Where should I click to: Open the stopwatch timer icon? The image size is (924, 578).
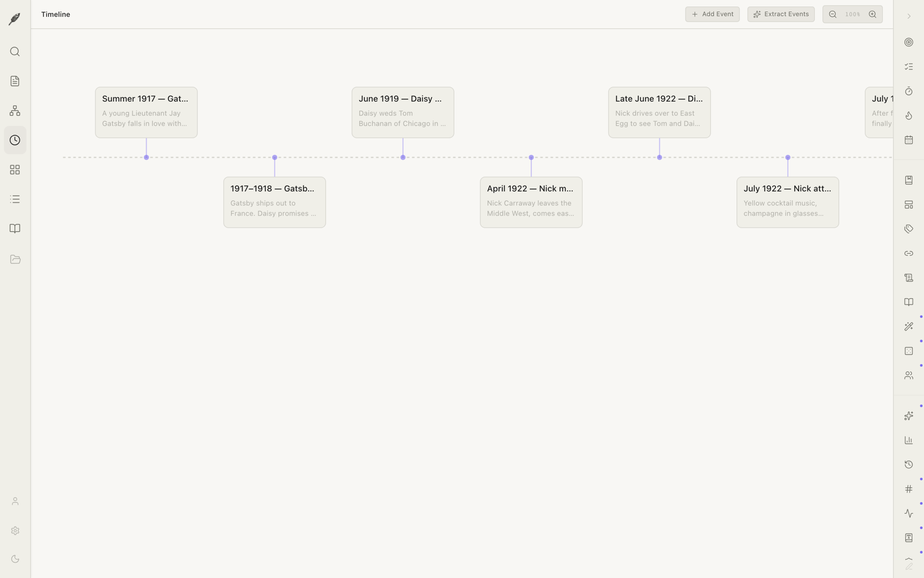click(909, 91)
